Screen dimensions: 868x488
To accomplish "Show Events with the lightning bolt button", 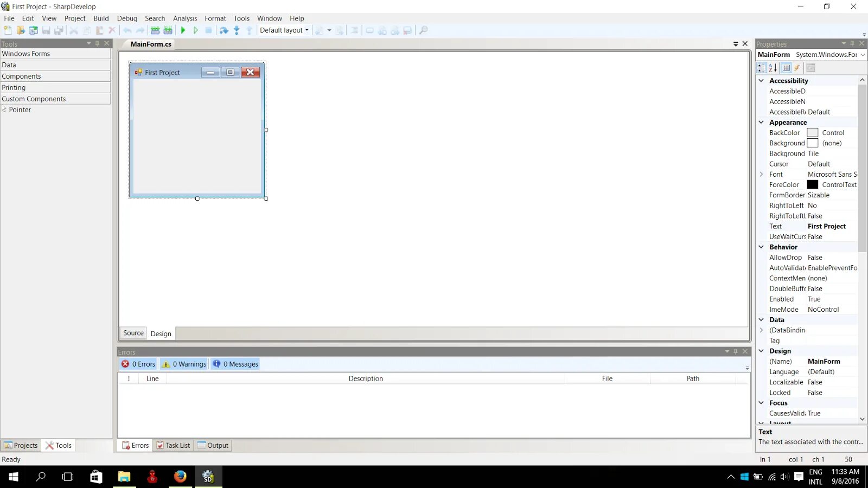I will [x=797, y=68].
